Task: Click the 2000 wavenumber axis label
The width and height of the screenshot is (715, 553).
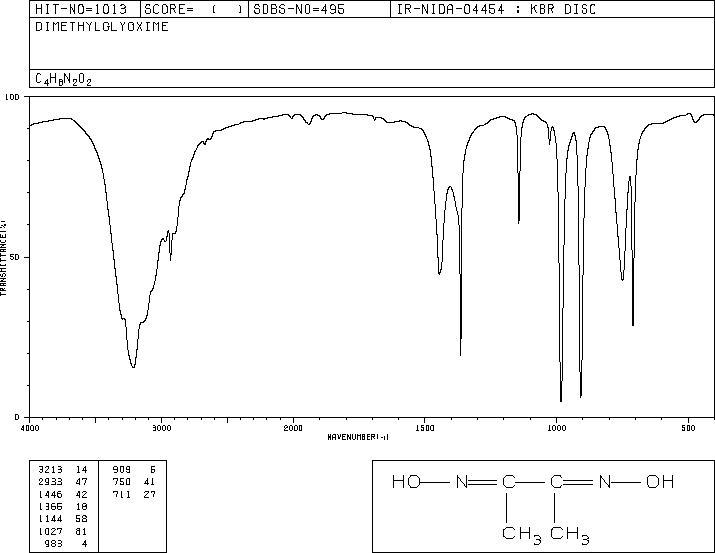Action: pyautogui.click(x=293, y=428)
